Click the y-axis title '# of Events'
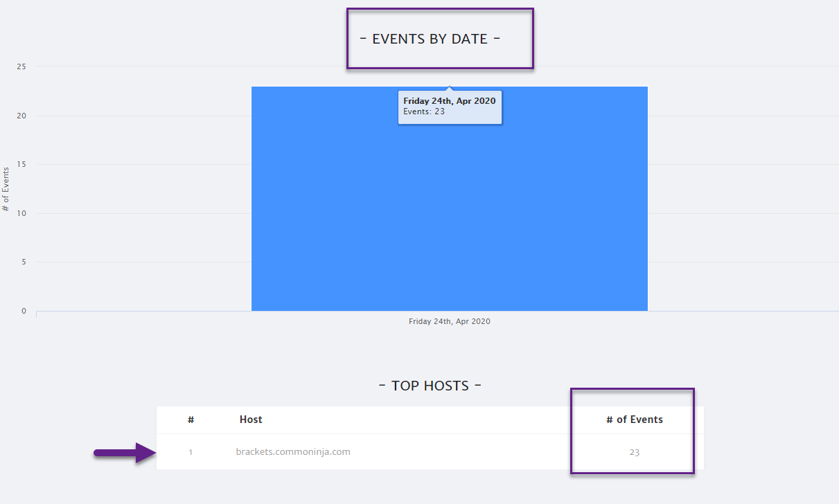This screenshot has height=504, width=839. [x=6, y=189]
